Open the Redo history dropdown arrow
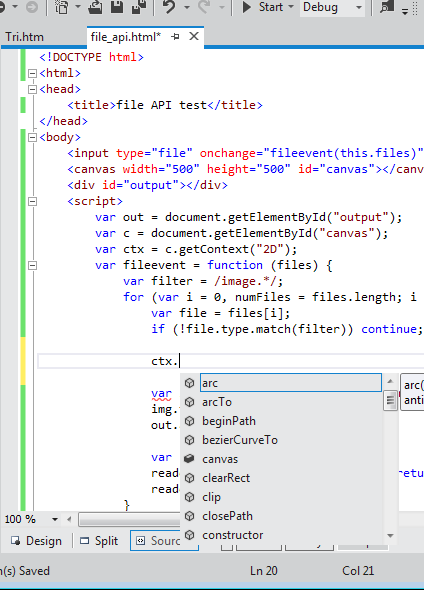424x591 pixels. 222,7
